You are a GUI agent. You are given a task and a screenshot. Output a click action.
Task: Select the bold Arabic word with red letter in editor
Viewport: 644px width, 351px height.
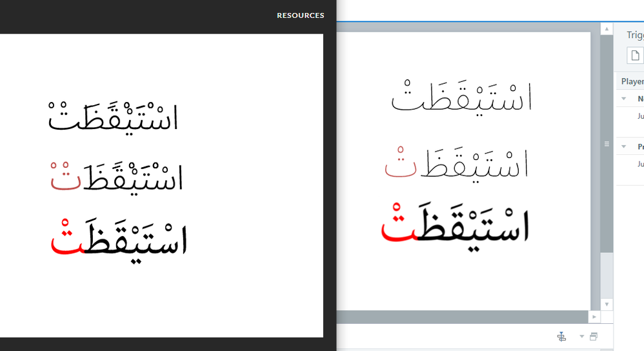point(455,226)
